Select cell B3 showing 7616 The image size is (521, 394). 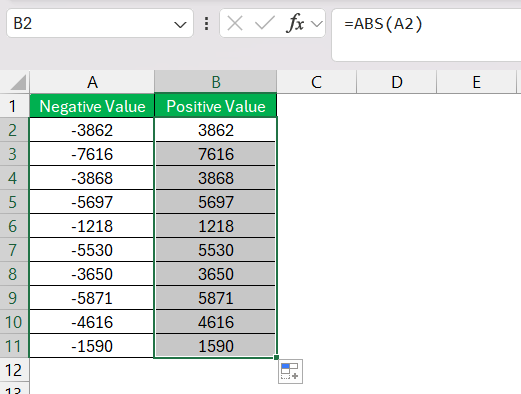point(216,154)
